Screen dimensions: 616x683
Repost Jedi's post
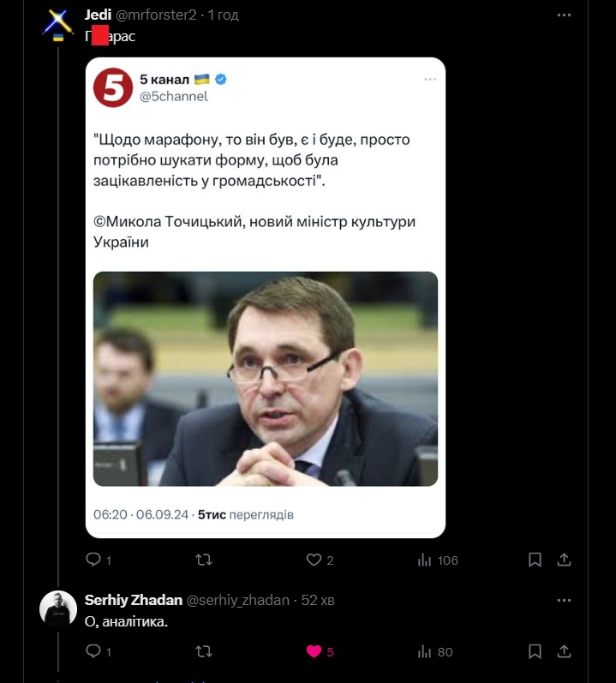[204, 560]
